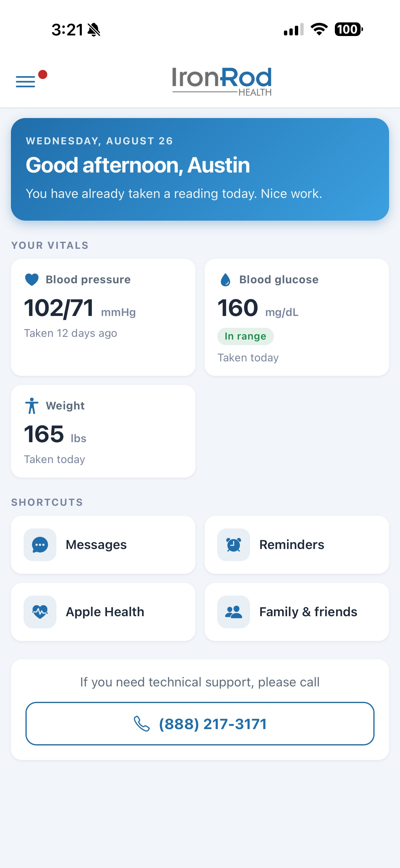Open the Weight vitals card
This screenshot has width=400, height=868.
tap(103, 431)
